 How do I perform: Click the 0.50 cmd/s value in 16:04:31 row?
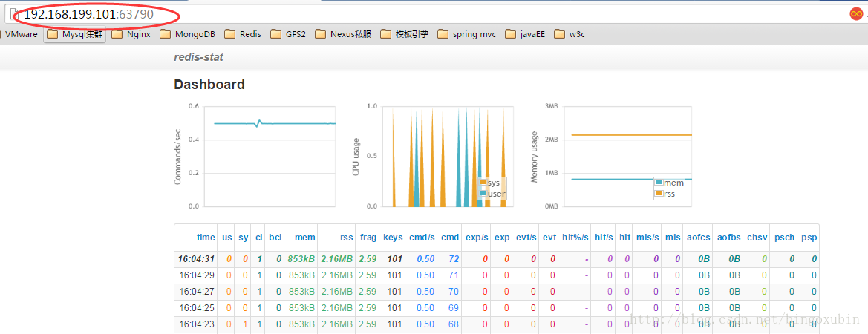425,259
